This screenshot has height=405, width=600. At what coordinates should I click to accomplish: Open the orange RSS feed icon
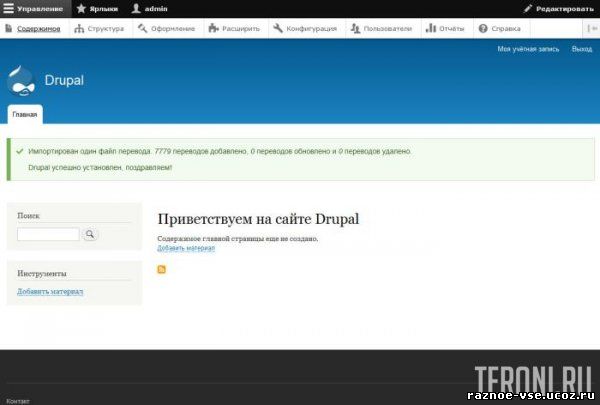(161, 269)
